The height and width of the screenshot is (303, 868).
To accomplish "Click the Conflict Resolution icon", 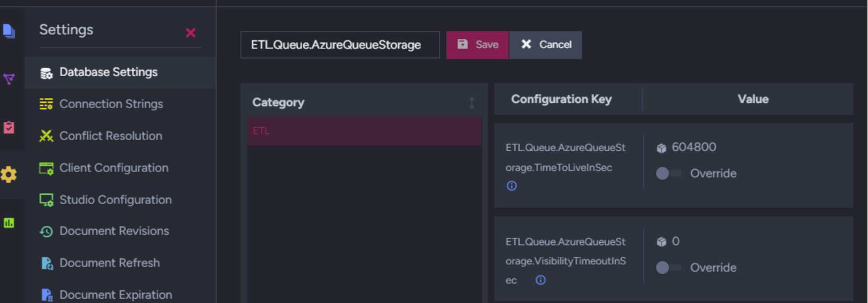I will tap(46, 136).
